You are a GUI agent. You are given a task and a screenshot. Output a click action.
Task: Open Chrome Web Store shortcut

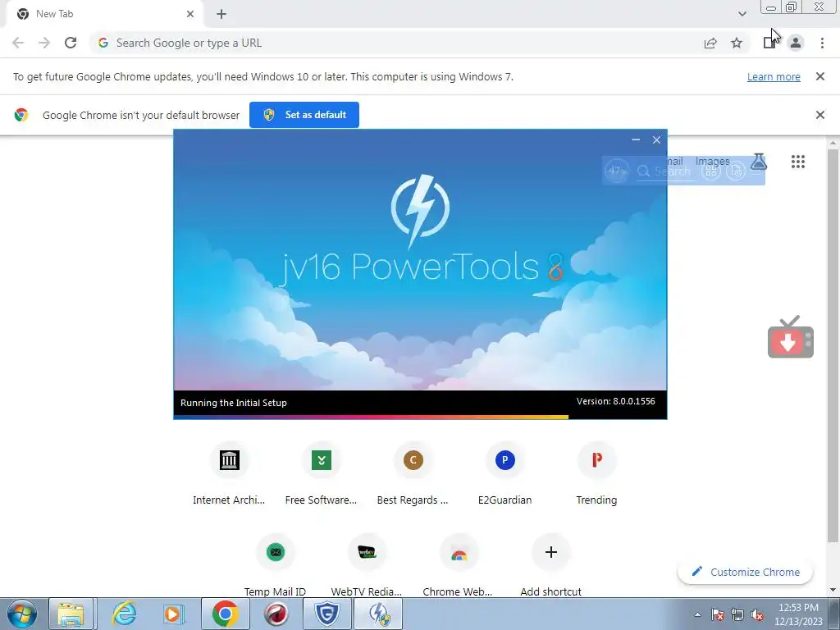coord(459,565)
